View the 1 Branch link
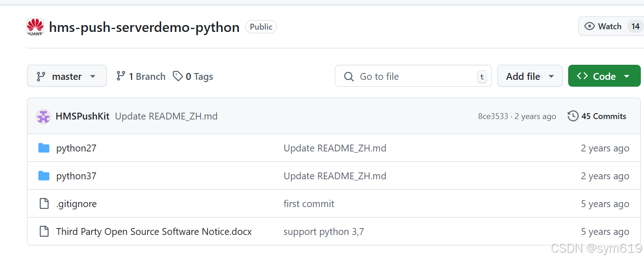Screen dimensions: 644x260 141,76
